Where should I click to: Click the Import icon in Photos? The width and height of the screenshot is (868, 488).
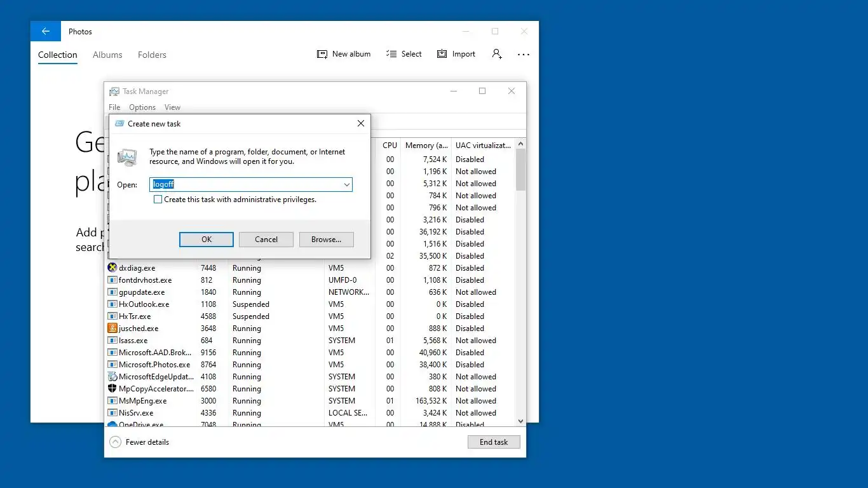[442, 54]
